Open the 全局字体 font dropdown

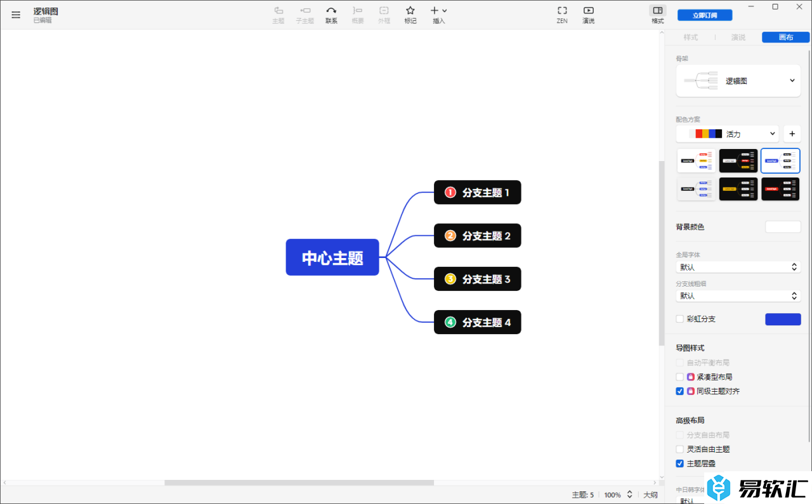[x=738, y=267]
